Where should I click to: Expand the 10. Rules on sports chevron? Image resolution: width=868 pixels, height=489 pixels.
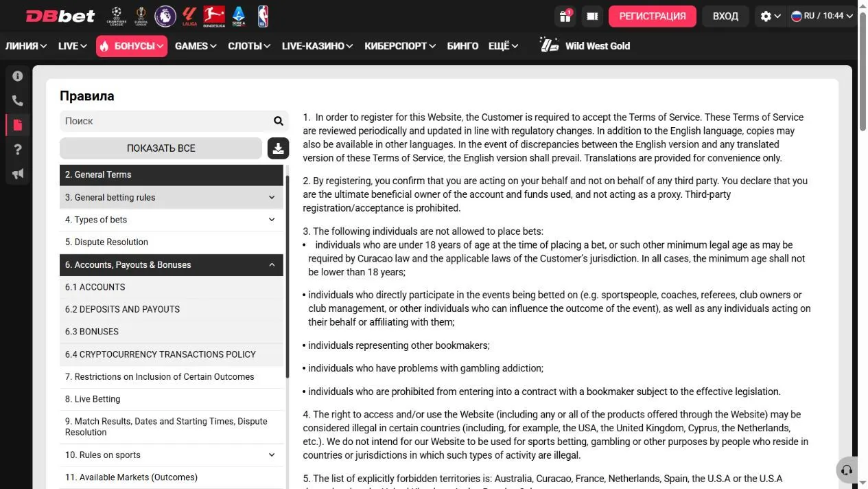point(272,455)
